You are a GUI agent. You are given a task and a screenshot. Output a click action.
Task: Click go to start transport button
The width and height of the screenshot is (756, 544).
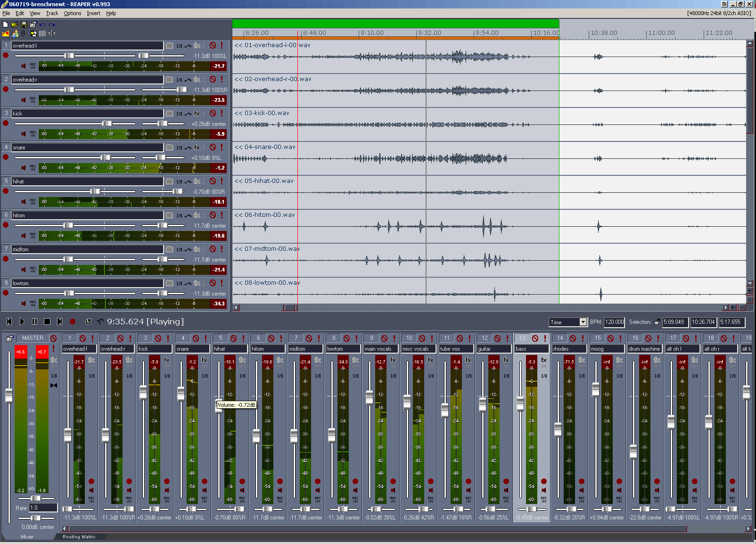pos(9,321)
